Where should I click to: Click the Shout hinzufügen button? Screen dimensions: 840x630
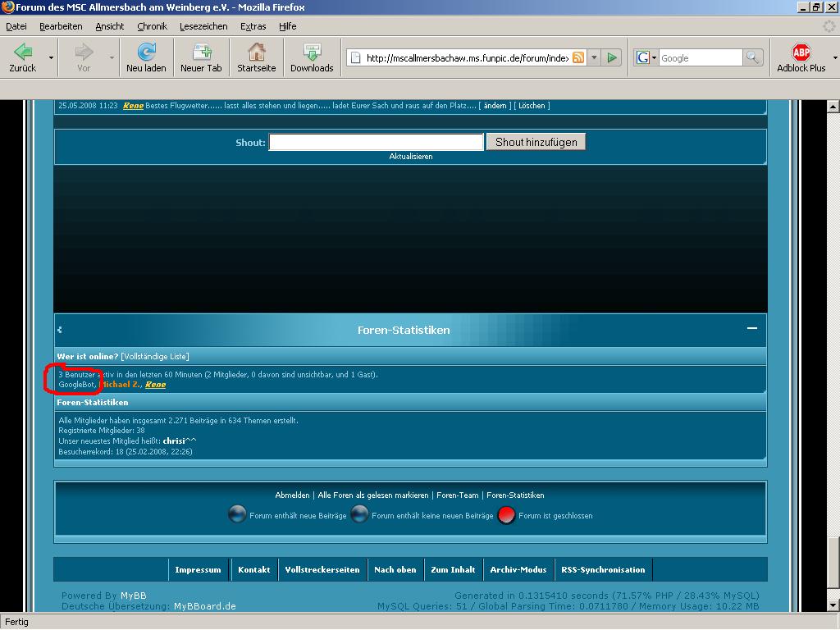536,142
